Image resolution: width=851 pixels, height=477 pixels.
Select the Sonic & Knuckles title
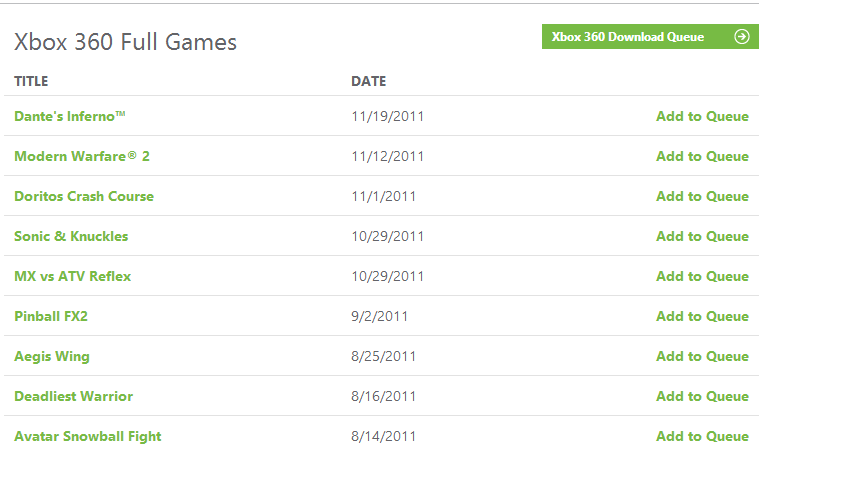[x=71, y=237]
